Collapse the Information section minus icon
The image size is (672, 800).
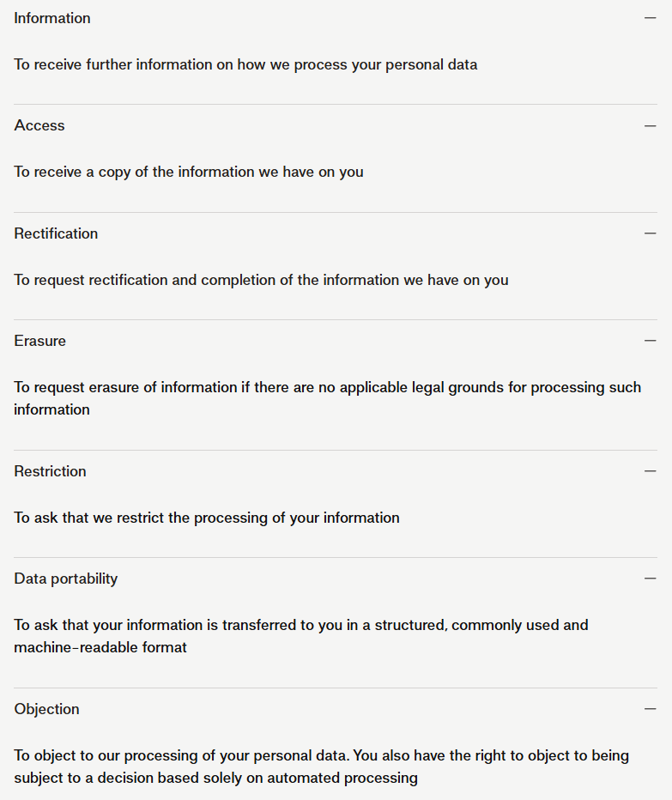click(650, 18)
